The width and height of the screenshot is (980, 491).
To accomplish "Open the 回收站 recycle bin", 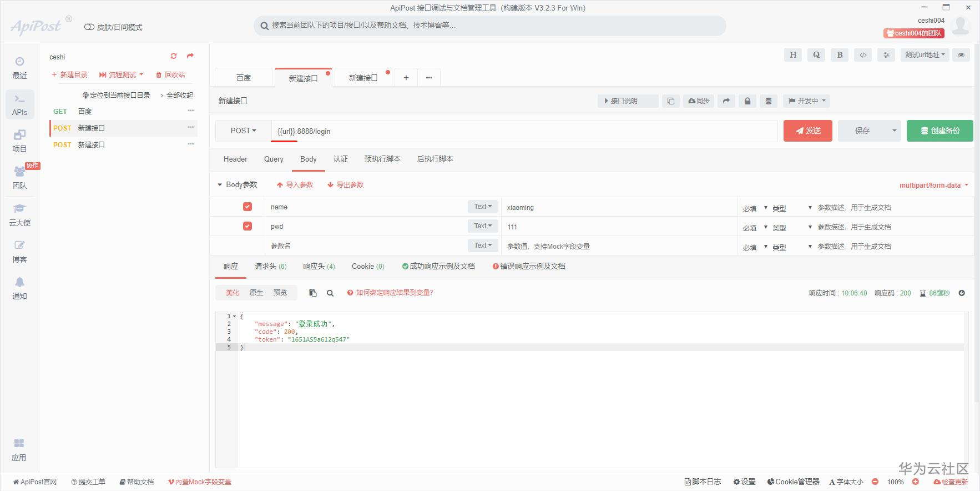I will point(170,74).
